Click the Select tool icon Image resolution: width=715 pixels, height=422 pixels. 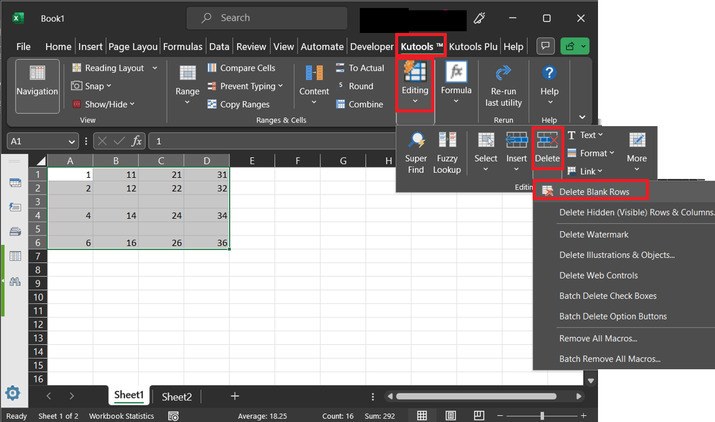[x=486, y=141]
